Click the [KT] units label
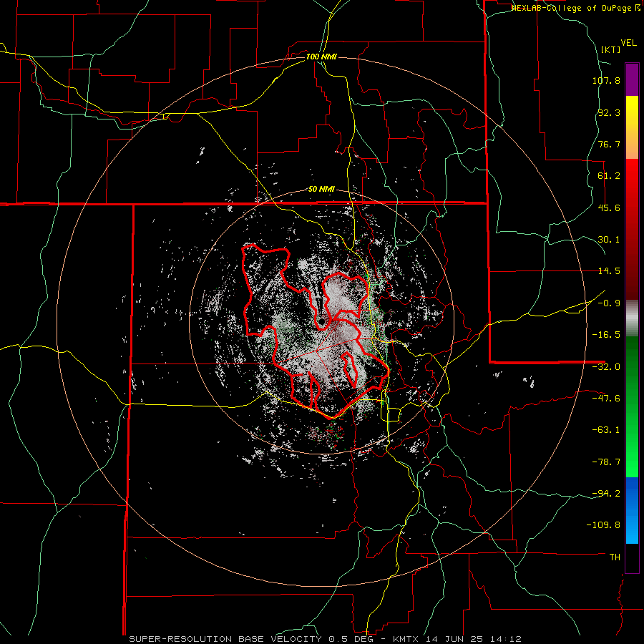Viewport: 644px width, 644px height. pyautogui.click(x=610, y=49)
